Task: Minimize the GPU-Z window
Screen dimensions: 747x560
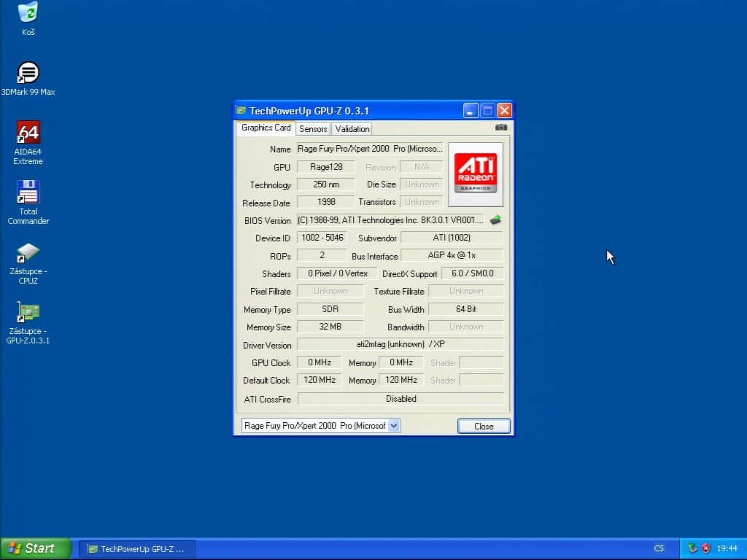Action: point(471,111)
